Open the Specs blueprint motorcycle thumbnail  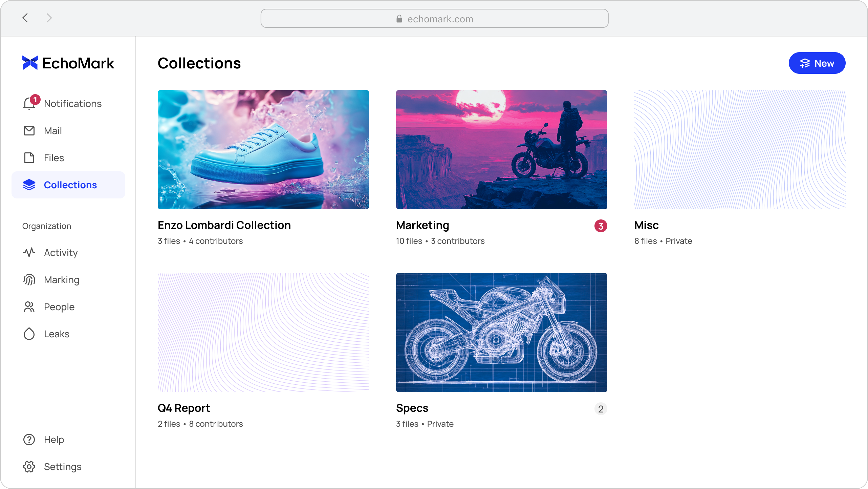(x=502, y=333)
